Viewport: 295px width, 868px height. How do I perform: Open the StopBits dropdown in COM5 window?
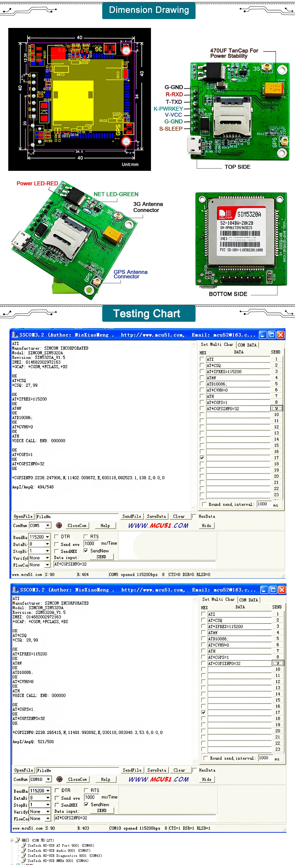pos(48,551)
